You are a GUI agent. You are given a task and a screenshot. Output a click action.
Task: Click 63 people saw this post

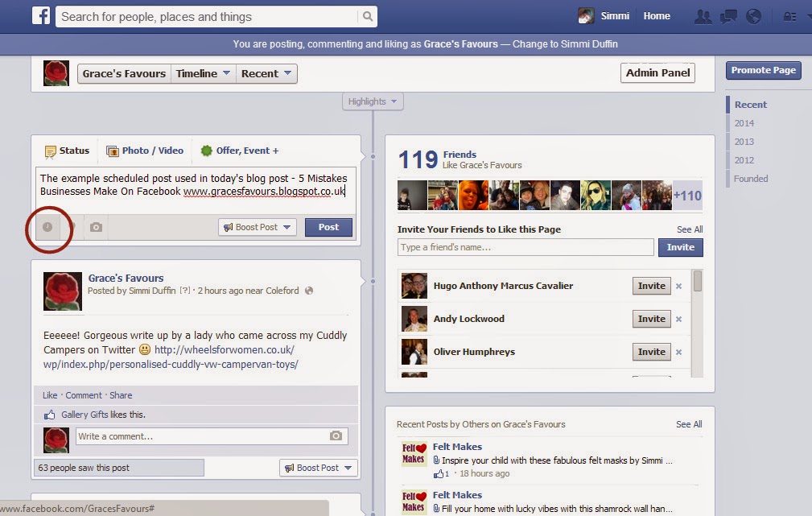[x=119, y=468]
